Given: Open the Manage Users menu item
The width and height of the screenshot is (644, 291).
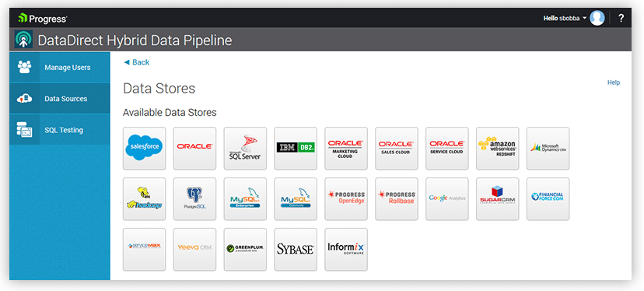Looking at the screenshot, I should tap(60, 68).
